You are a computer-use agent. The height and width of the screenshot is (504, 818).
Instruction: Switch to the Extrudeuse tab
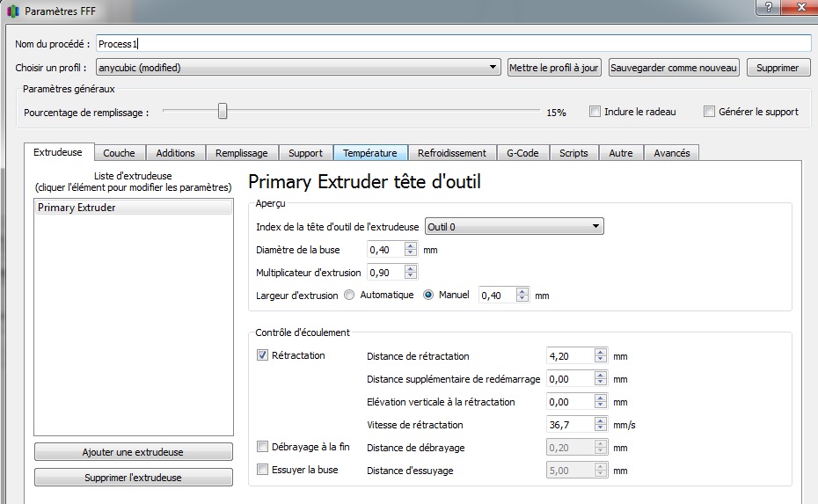[58, 152]
